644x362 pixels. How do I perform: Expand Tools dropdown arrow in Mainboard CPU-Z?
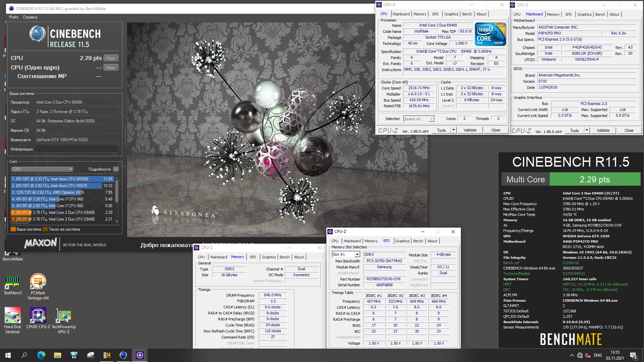point(587,131)
